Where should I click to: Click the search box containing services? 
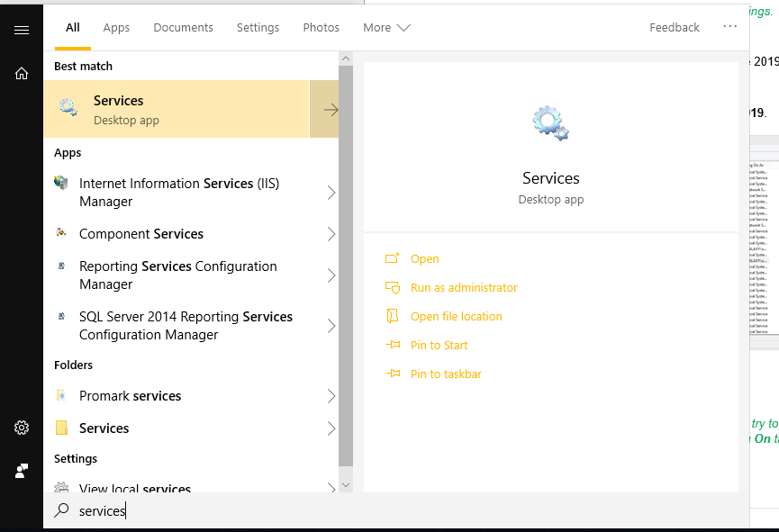(x=396, y=511)
